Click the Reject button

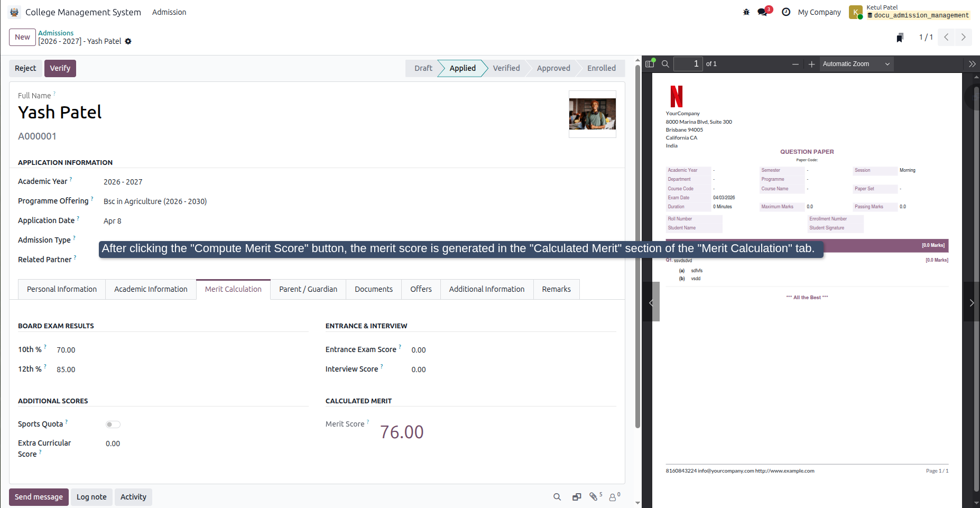coord(25,68)
